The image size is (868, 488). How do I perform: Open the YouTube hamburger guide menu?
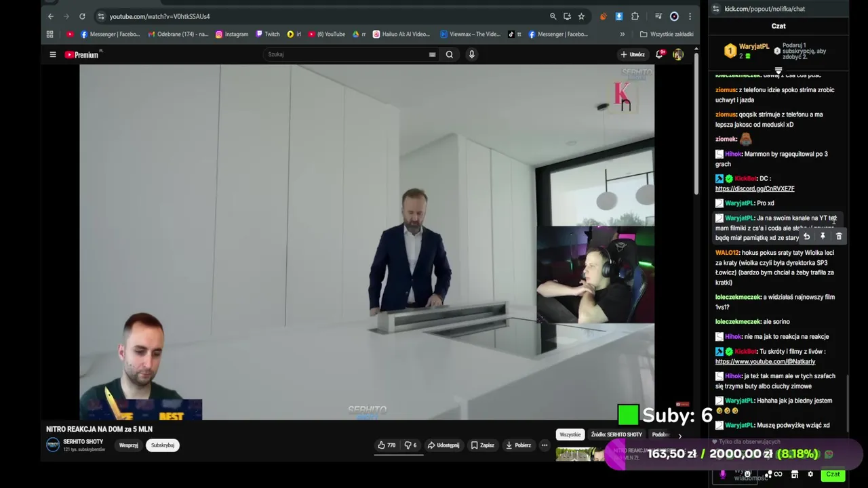click(52, 54)
